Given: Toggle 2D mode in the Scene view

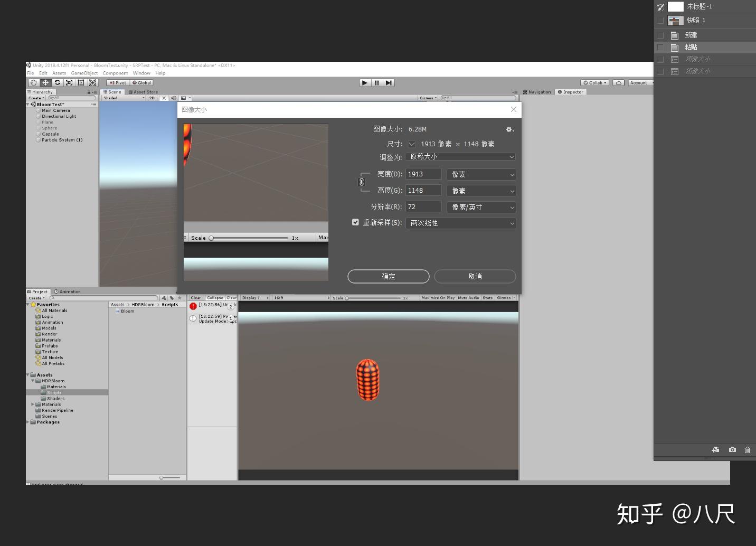Looking at the screenshot, I should pos(152,98).
